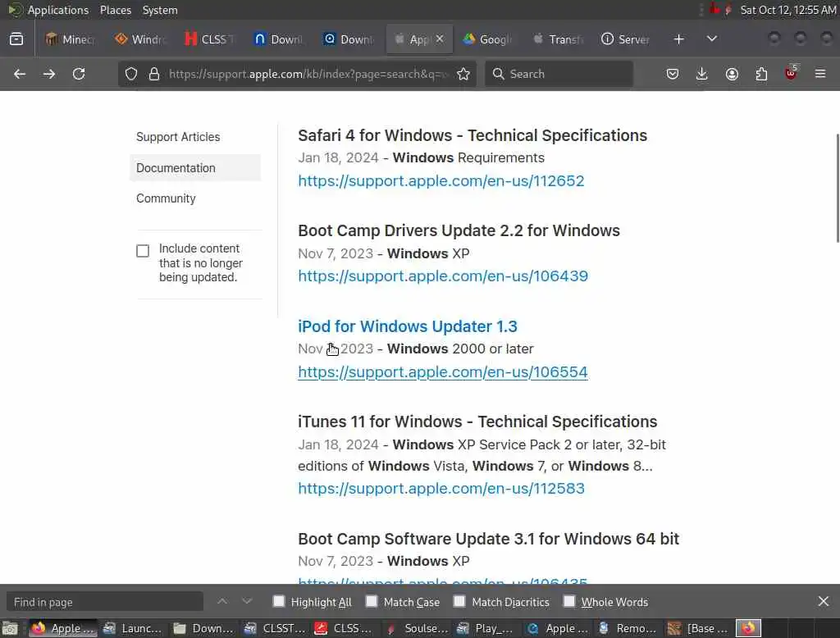
Task: Open the Applications menu
Action: click(58, 10)
